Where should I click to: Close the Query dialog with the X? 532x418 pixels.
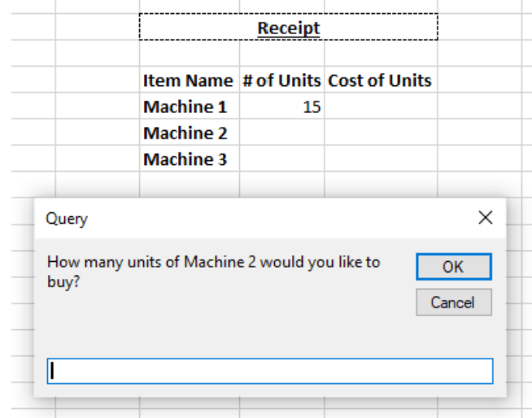point(485,217)
